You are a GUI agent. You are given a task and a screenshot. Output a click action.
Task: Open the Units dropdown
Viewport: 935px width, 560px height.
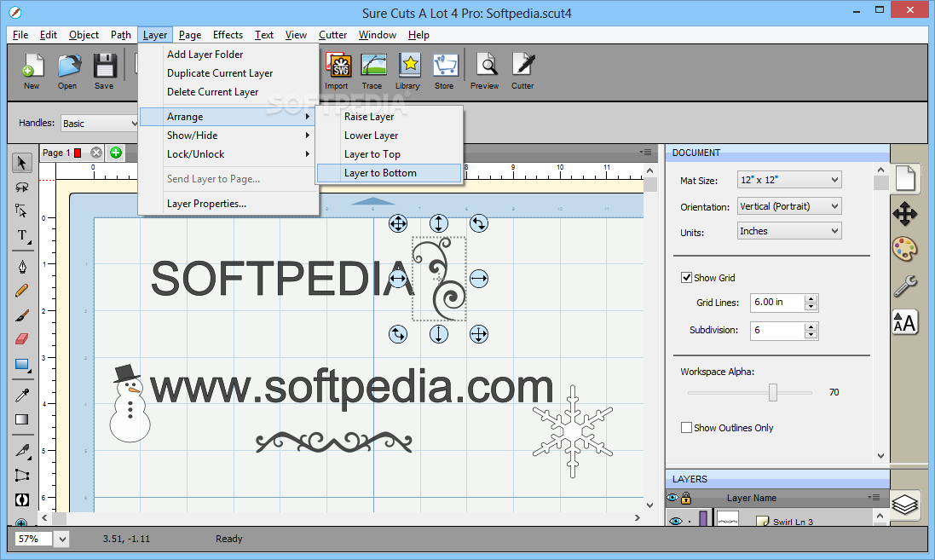click(789, 231)
